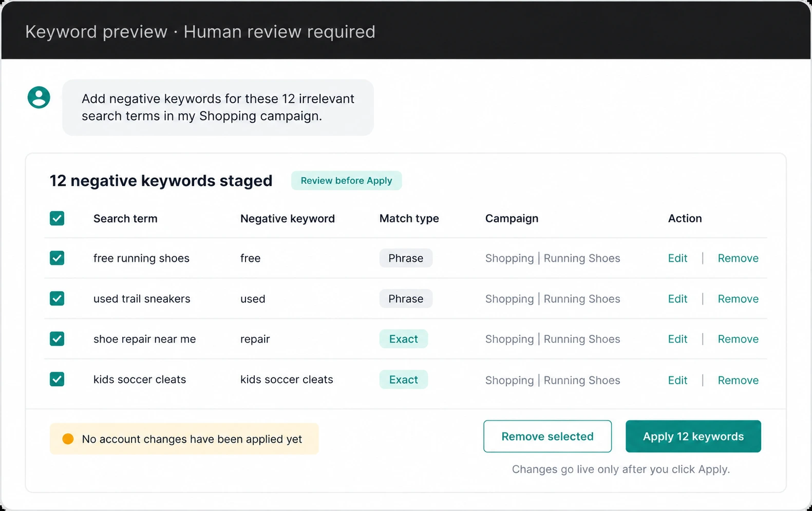
Task: Click the campaign cell in free row
Action: (x=553, y=258)
